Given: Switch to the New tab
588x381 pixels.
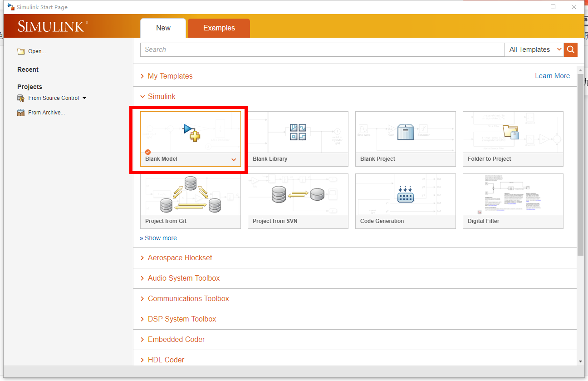Looking at the screenshot, I should coord(163,28).
